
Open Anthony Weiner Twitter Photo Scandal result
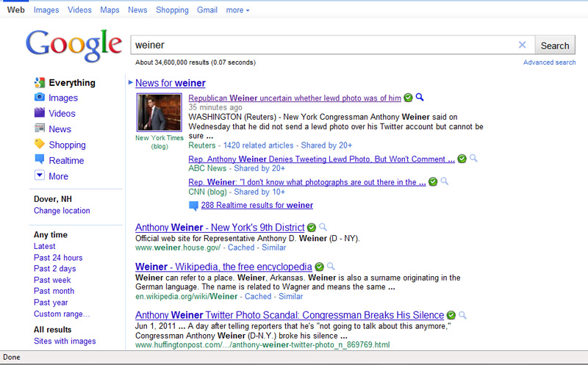pyautogui.click(x=290, y=315)
